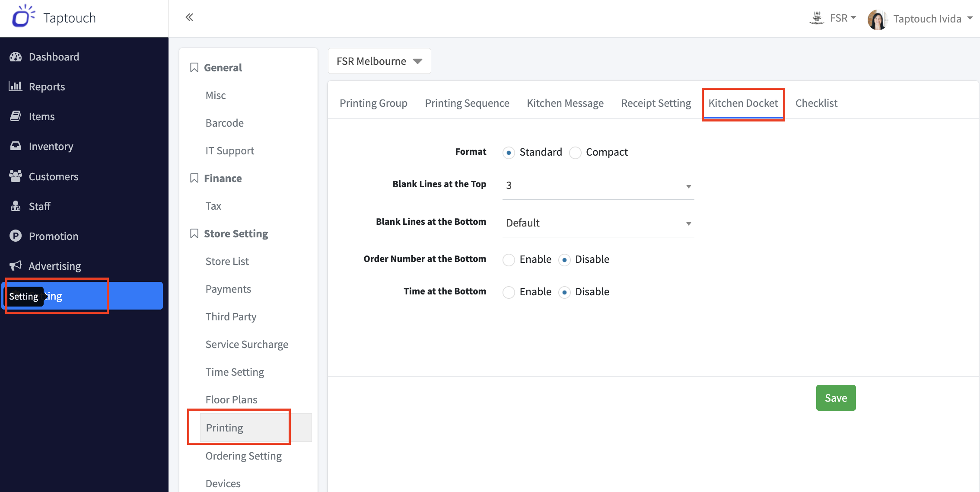This screenshot has width=980, height=492.
Task: Select Standard format radio button
Action: (x=509, y=153)
